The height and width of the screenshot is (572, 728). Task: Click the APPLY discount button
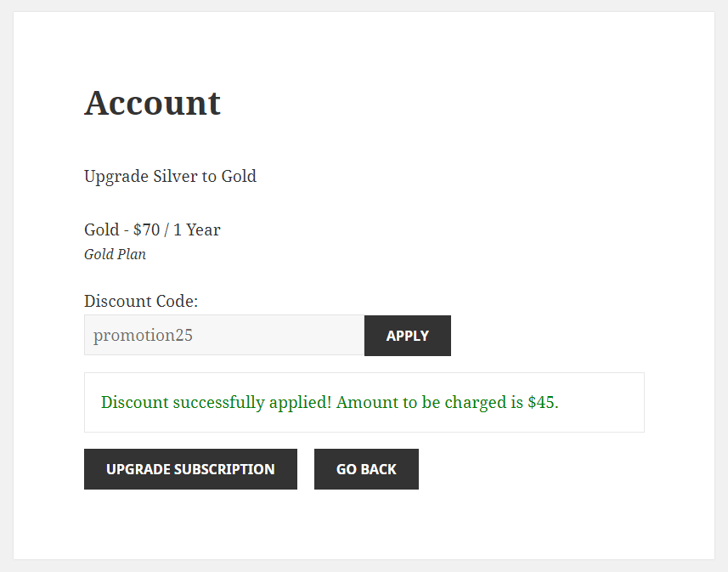click(x=407, y=336)
